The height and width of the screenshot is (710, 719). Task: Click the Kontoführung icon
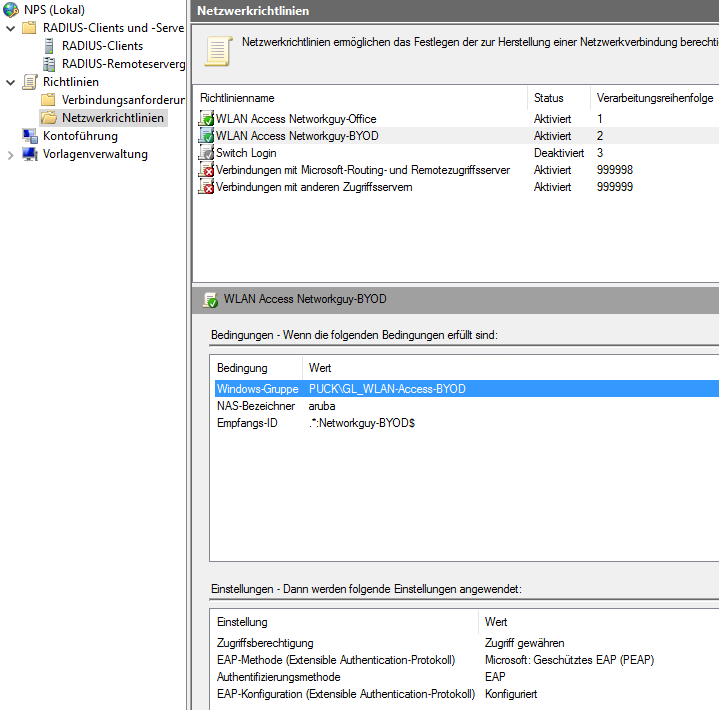pyautogui.click(x=30, y=136)
